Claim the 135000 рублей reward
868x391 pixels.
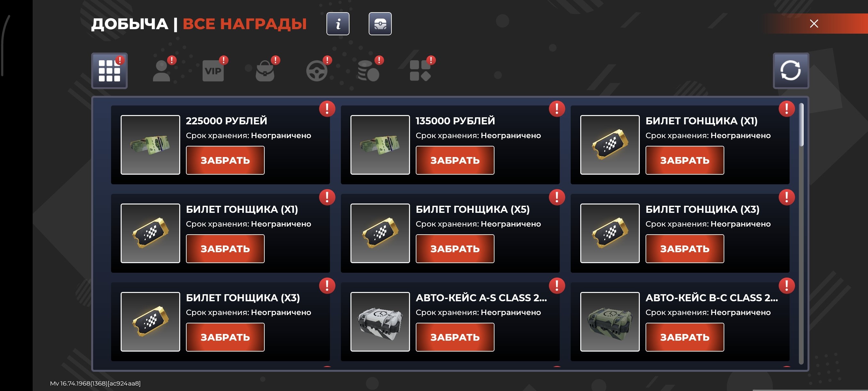455,160
